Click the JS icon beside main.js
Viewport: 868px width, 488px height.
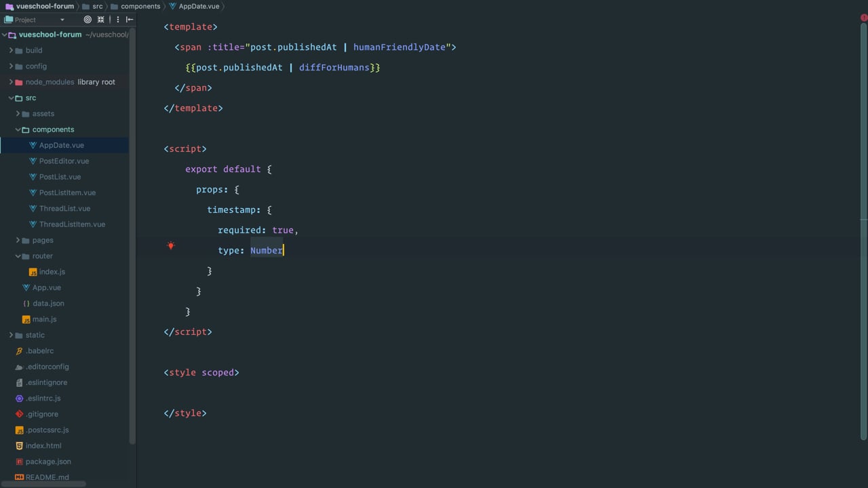(x=26, y=319)
